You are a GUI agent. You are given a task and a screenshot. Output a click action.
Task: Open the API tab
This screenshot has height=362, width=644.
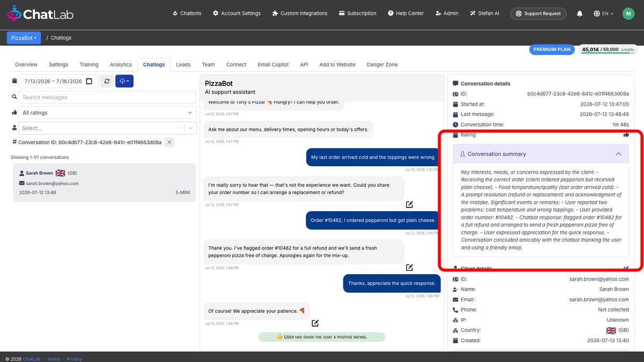point(304,64)
